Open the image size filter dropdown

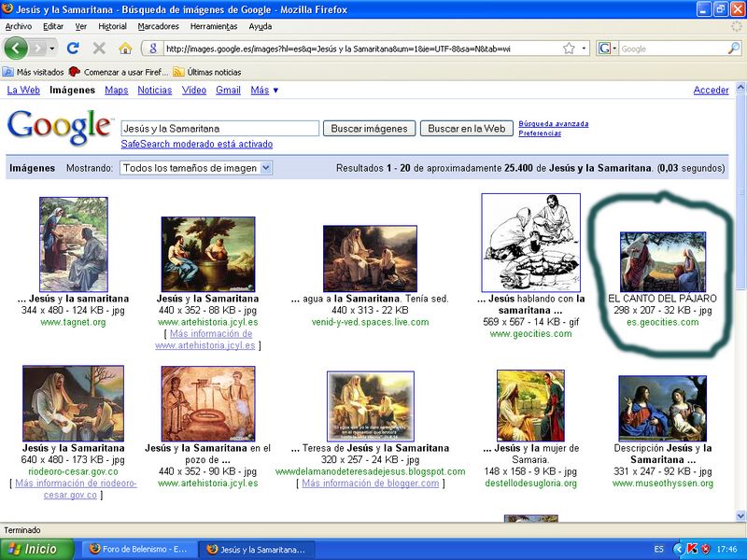[x=196, y=168]
